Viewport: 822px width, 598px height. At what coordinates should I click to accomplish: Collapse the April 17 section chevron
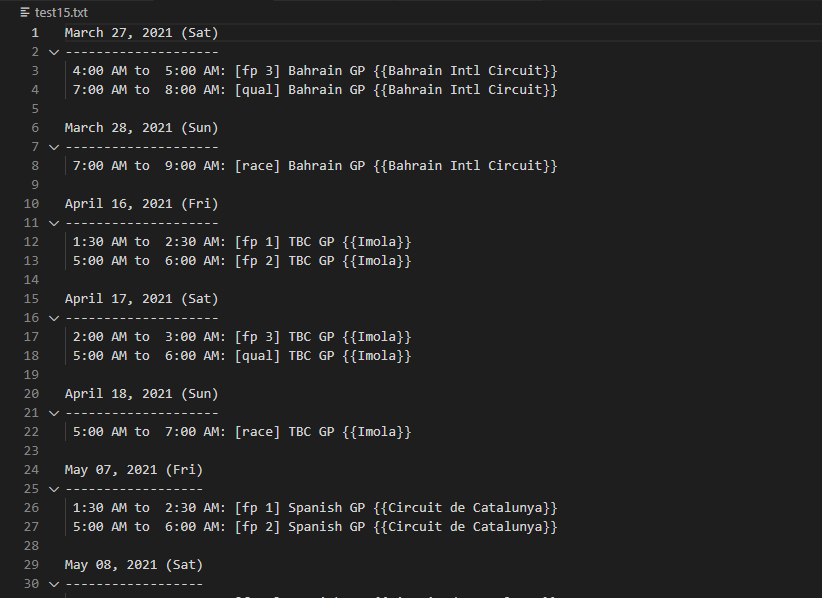click(x=53, y=317)
